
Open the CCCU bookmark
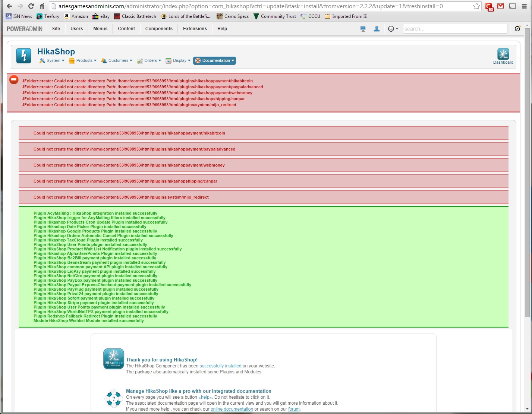tap(311, 16)
